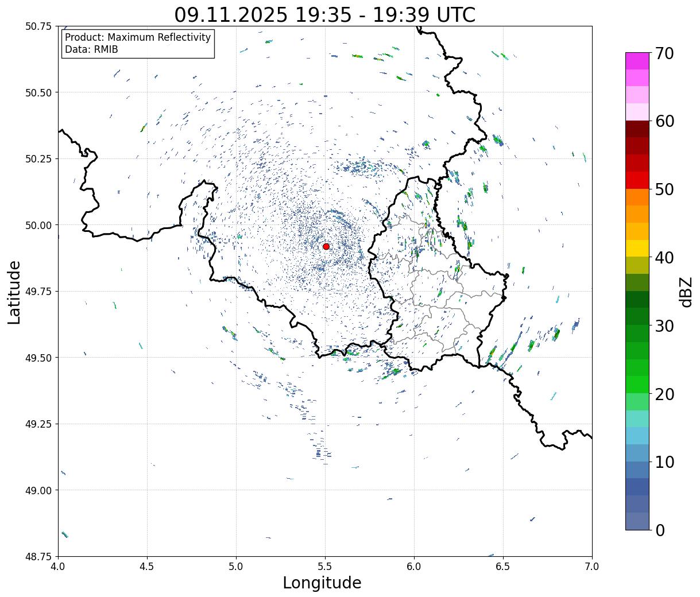Pick the lowest grey-blue segment at 0
Screen dimensions: 700x597
637,521
